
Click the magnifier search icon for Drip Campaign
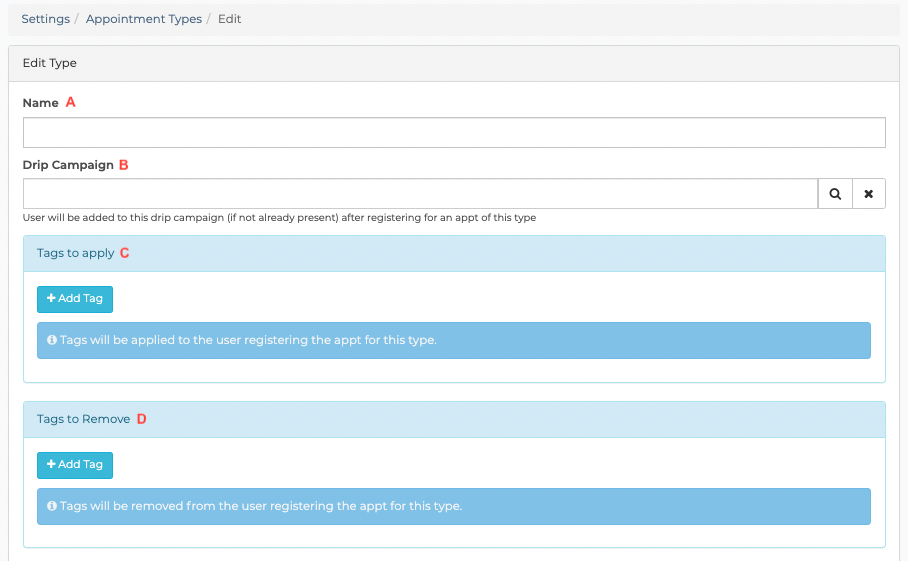pyautogui.click(x=834, y=194)
